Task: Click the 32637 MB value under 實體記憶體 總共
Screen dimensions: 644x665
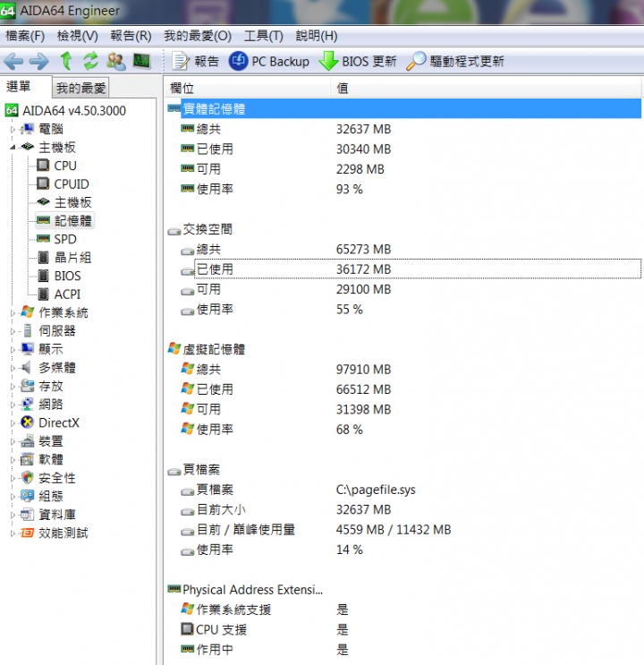Action: [364, 130]
